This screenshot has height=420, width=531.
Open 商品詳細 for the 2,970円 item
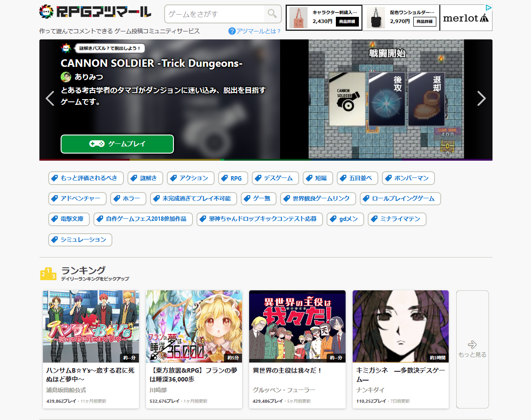425,21
